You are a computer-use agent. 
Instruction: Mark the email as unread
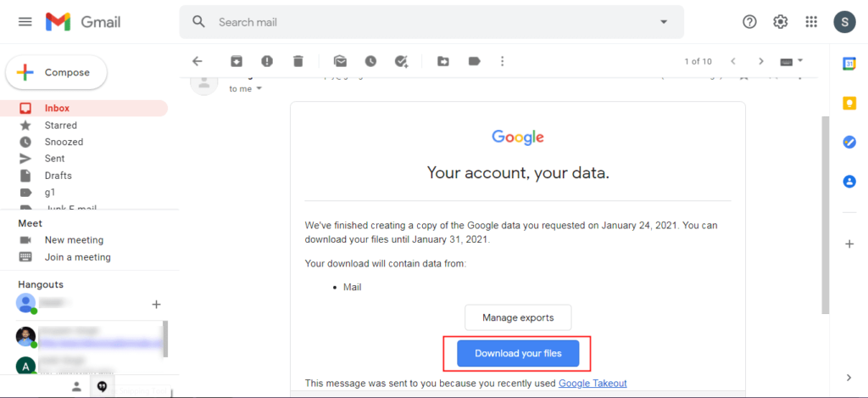tap(340, 62)
